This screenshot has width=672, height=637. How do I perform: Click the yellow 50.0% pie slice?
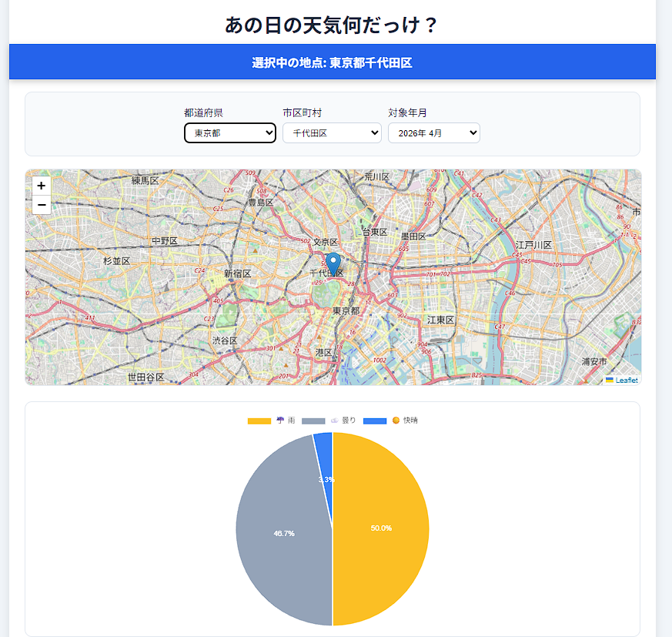coord(381,528)
